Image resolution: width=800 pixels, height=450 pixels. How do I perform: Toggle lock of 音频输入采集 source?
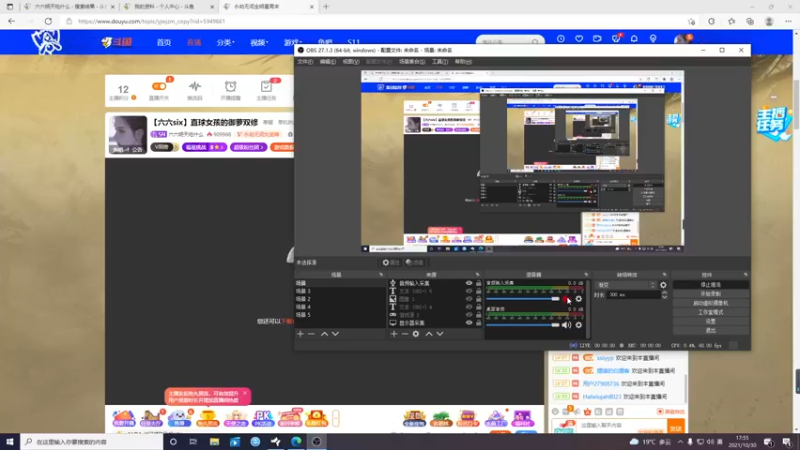coord(479,283)
